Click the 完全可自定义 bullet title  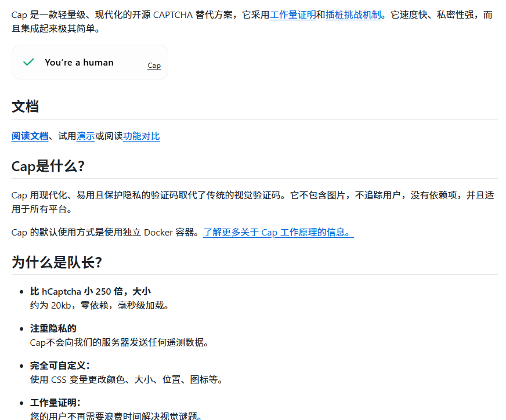[x=60, y=366]
